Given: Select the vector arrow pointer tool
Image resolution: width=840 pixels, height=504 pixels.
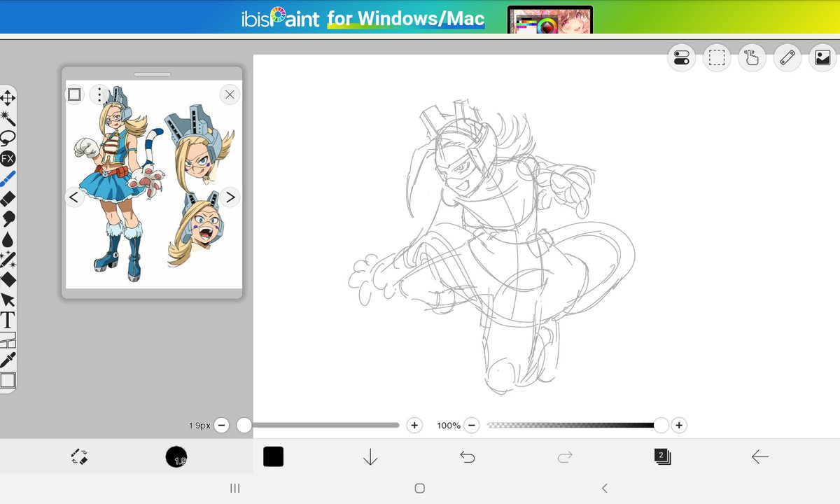Looking at the screenshot, I should click(7, 300).
